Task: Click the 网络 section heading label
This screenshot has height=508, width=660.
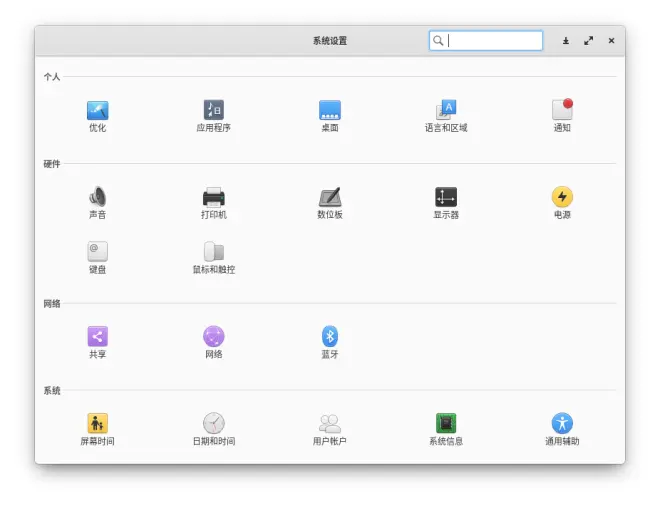Action: click(x=52, y=303)
